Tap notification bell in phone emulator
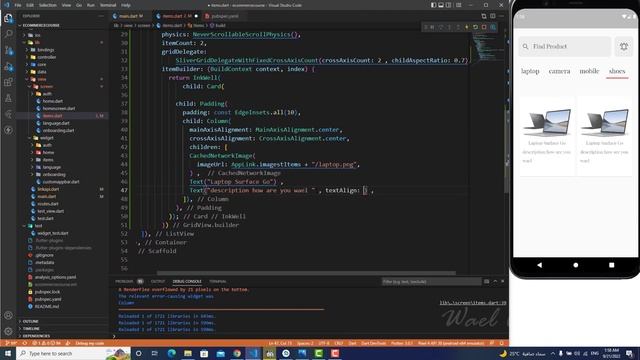The width and height of the screenshot is (640, 360). coord(624,47)
